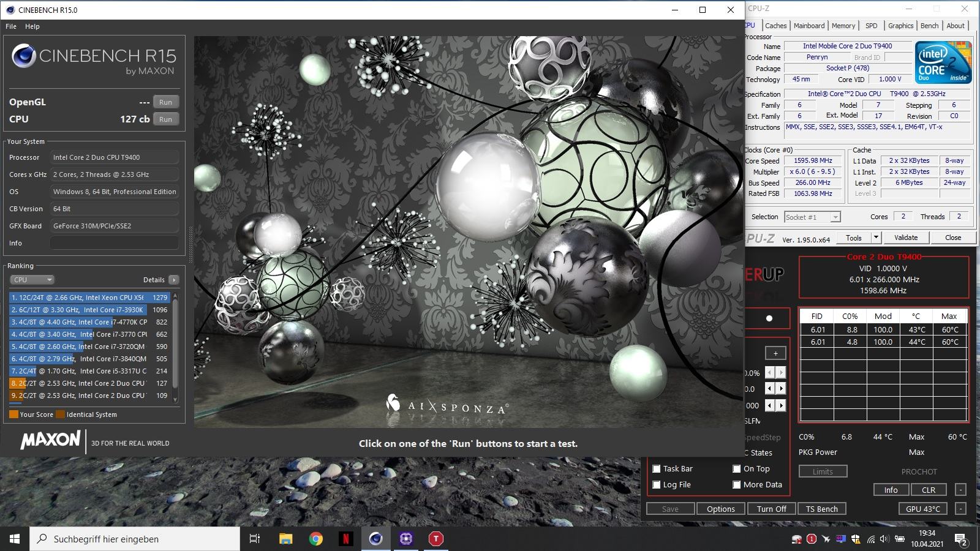Screen dimensions: 980x551
Task: Open the Help menu in Cinebench
Action: click(32, 26)
